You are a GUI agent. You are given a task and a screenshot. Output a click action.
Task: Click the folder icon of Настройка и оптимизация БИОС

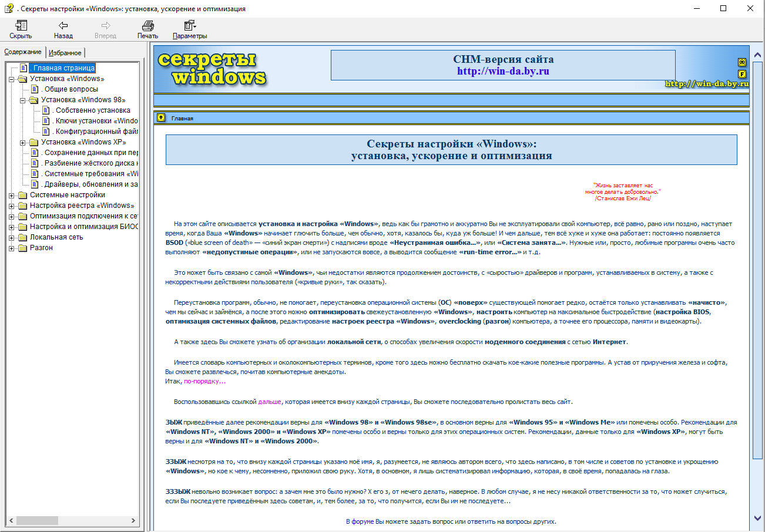(x=24, y=227)
